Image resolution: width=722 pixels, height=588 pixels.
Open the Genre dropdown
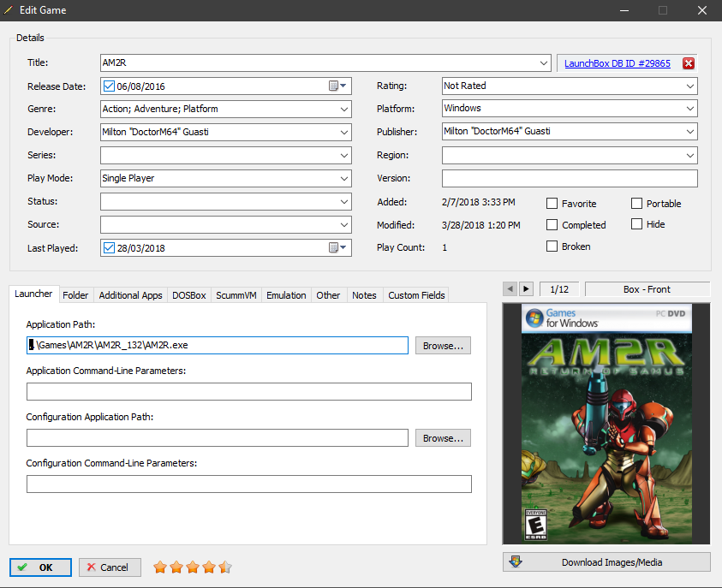[x=344, y=109]
